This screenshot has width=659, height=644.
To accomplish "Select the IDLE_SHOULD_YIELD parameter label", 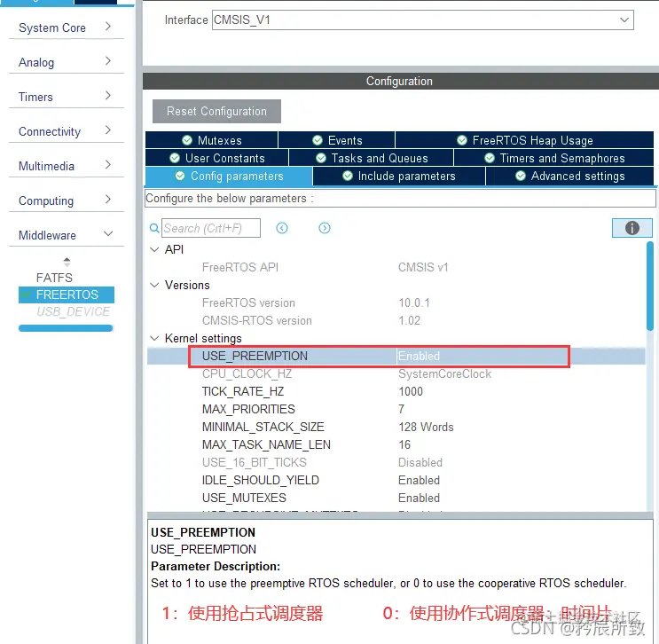I will [x=261, y=480].
